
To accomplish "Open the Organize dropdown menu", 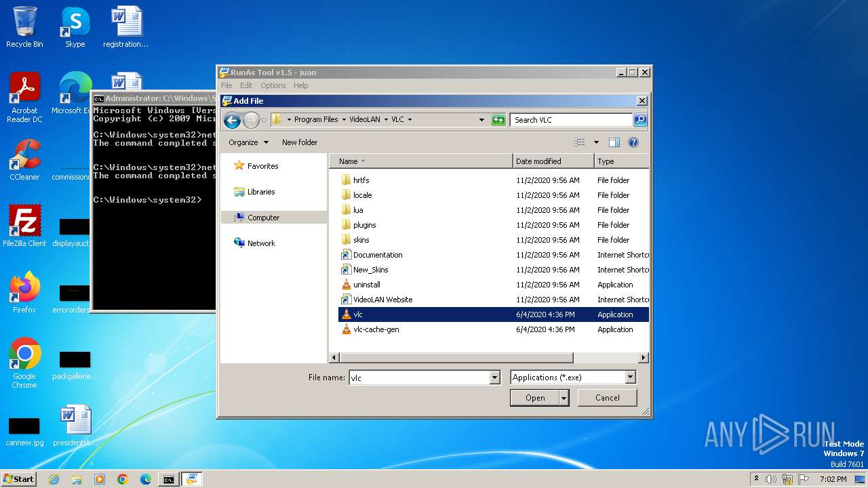I will (x=248, y=142).
